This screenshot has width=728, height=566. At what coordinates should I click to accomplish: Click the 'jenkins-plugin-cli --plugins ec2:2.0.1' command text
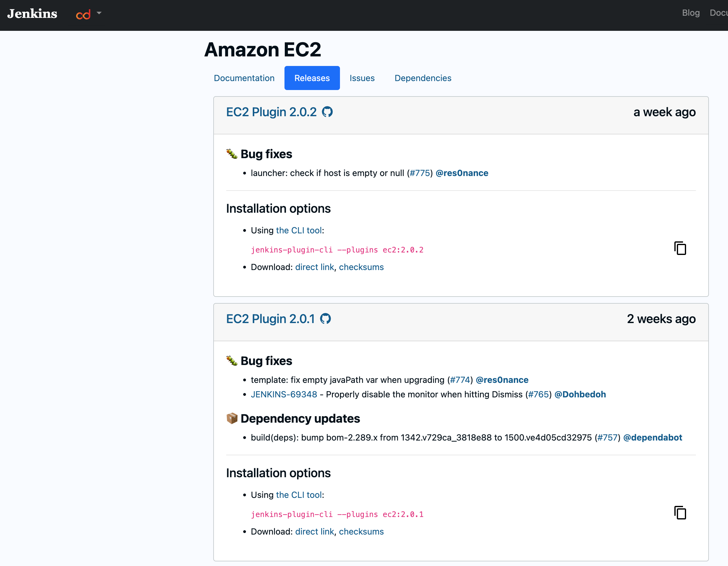pyautogui.click(x=337, y=514)
